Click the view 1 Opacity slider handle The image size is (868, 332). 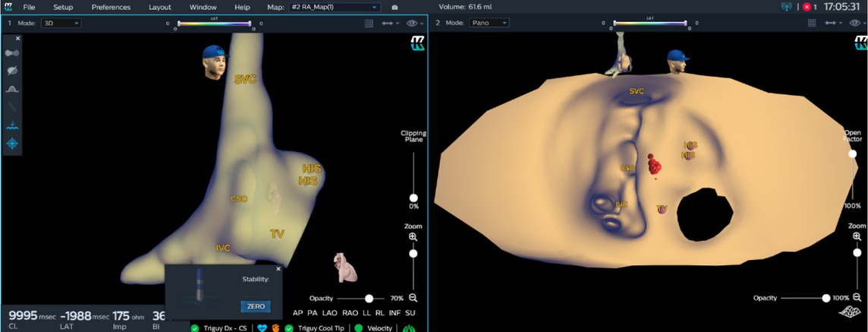point(370,298)
